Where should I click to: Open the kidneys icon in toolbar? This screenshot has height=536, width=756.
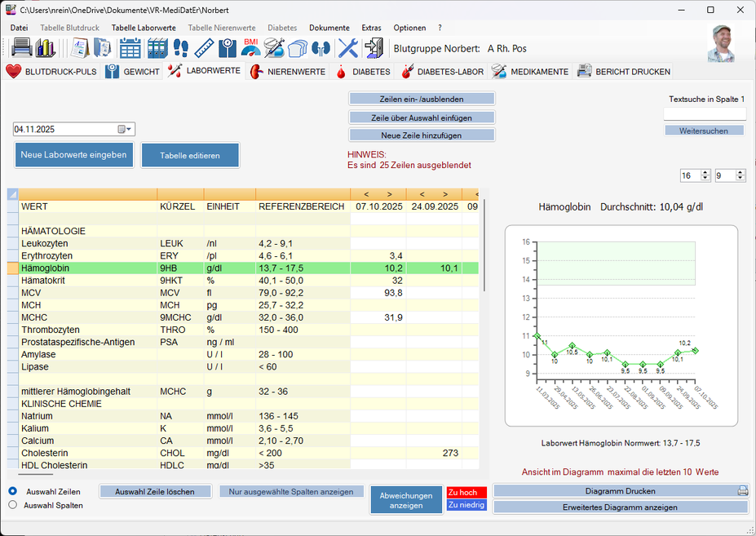point(321,47)
